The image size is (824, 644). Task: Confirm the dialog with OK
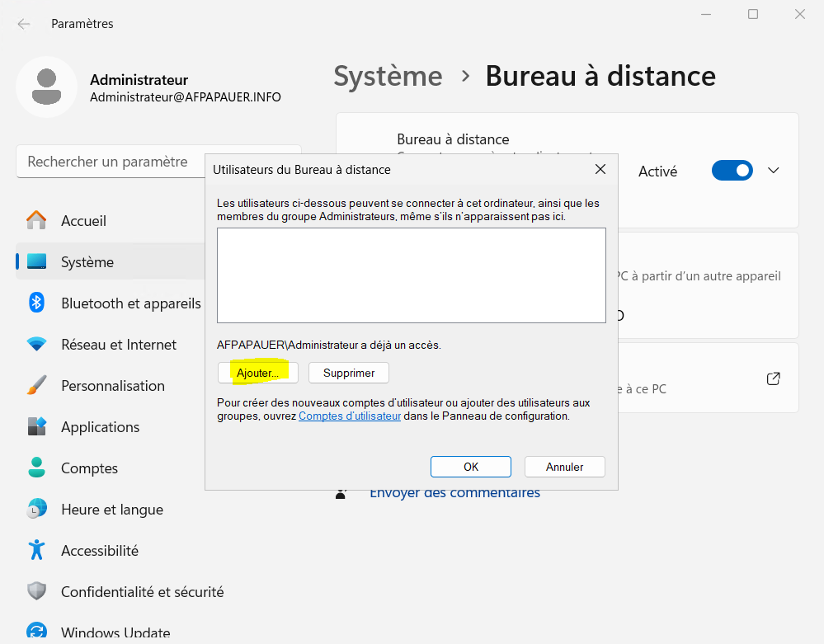coord(470,467)
